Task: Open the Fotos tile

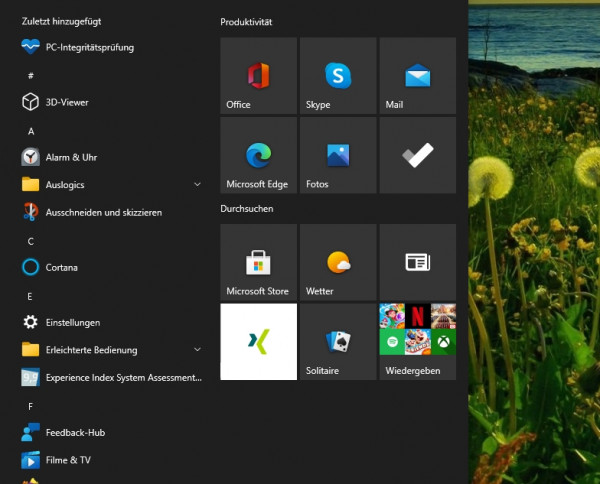Action: 338,155
